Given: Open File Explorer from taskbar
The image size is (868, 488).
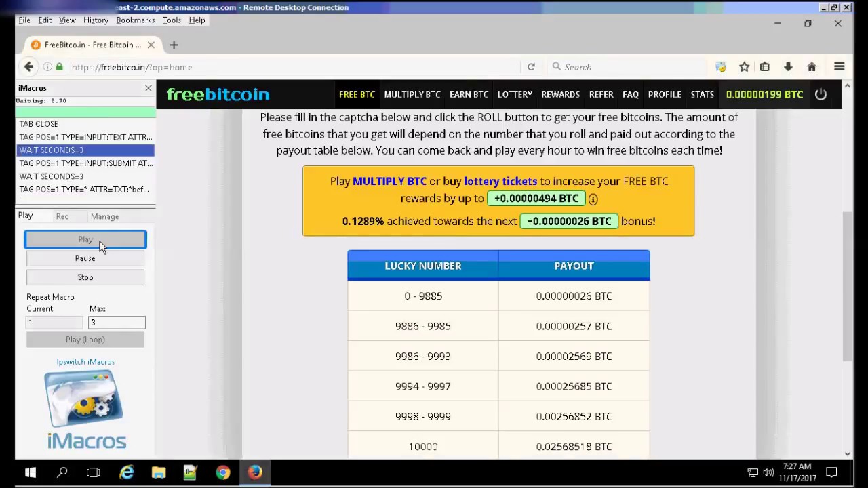Looking at the screenshot, I should [159, 472].
